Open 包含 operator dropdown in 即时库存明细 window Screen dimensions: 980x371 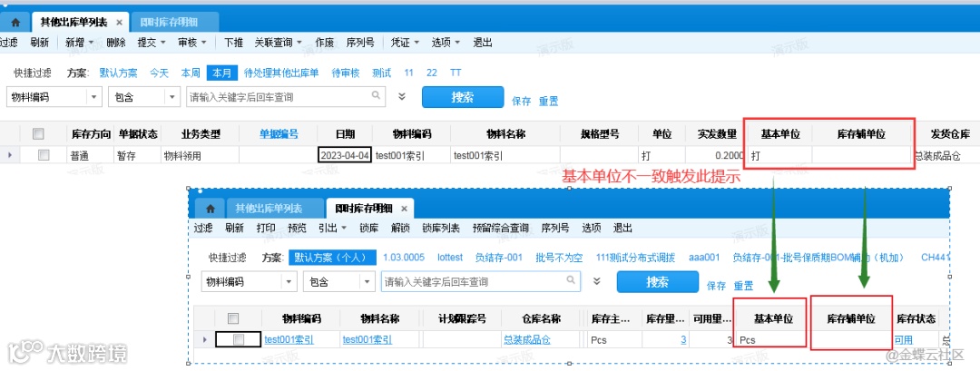pyautogui.click(x=367, y=282)
